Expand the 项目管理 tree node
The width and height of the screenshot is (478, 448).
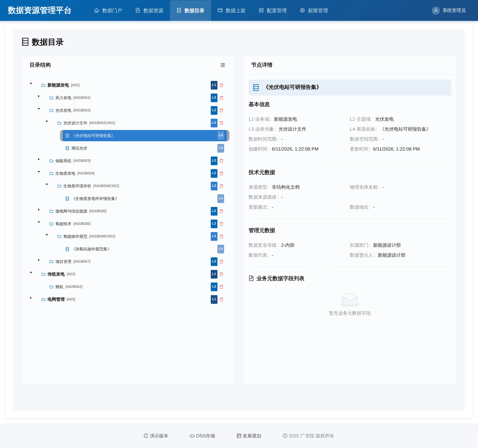click(x=39, y=260)
